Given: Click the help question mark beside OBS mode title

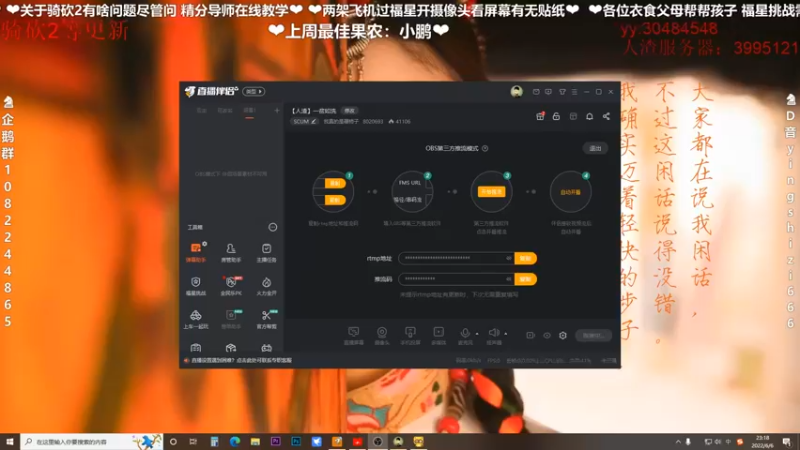Looking at the screenshot, I should point(485,148).
